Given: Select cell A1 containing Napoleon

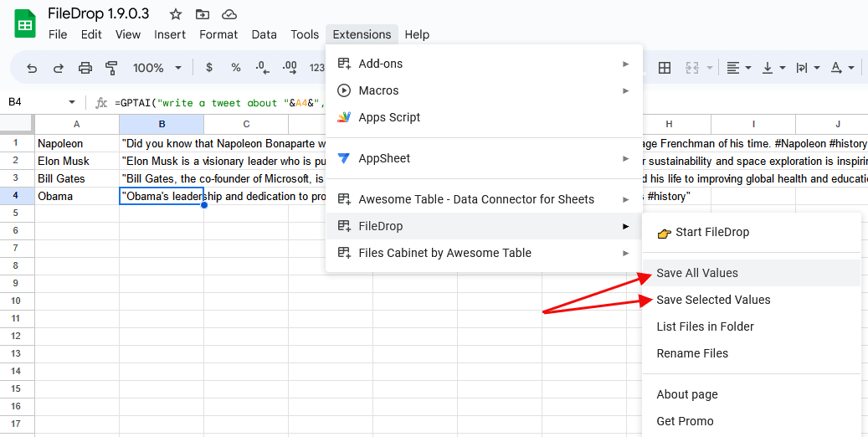Looking at the screenshot, I should pyautogui.click(x=77, y=143).
